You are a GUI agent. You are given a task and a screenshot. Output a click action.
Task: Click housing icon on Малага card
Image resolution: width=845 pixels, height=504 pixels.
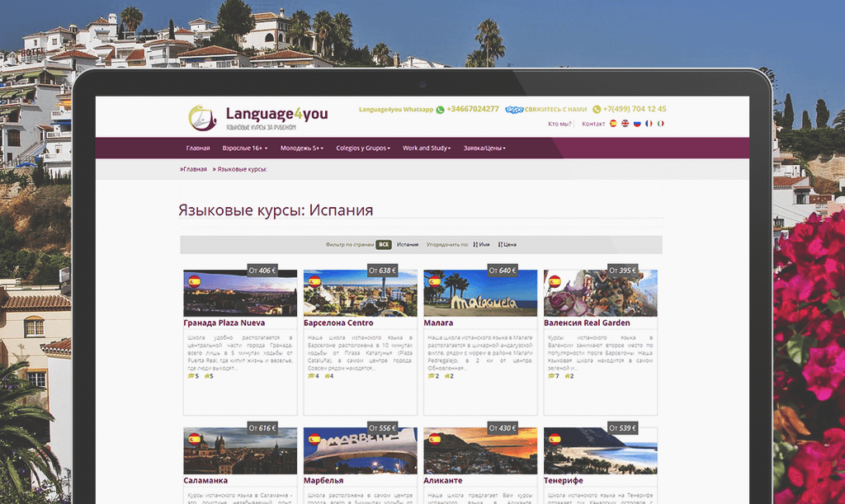click(x=446, y=376)
